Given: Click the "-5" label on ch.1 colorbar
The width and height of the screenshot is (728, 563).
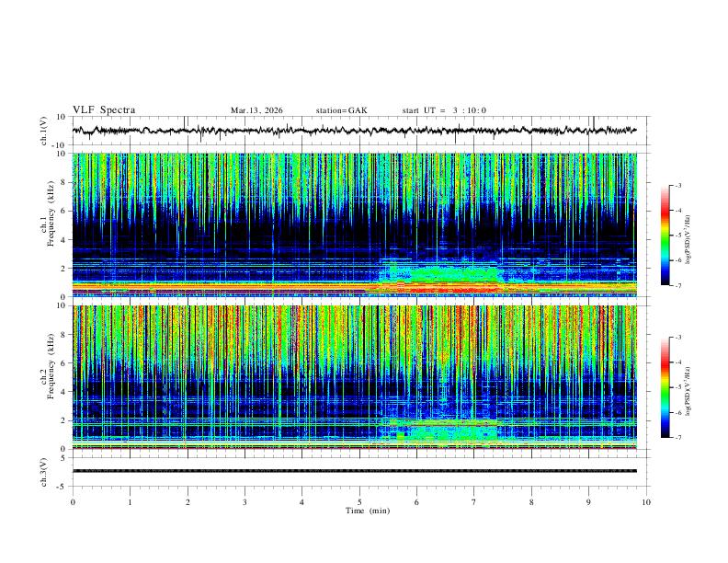Looking at the screenshot, I should click(678, 236).
